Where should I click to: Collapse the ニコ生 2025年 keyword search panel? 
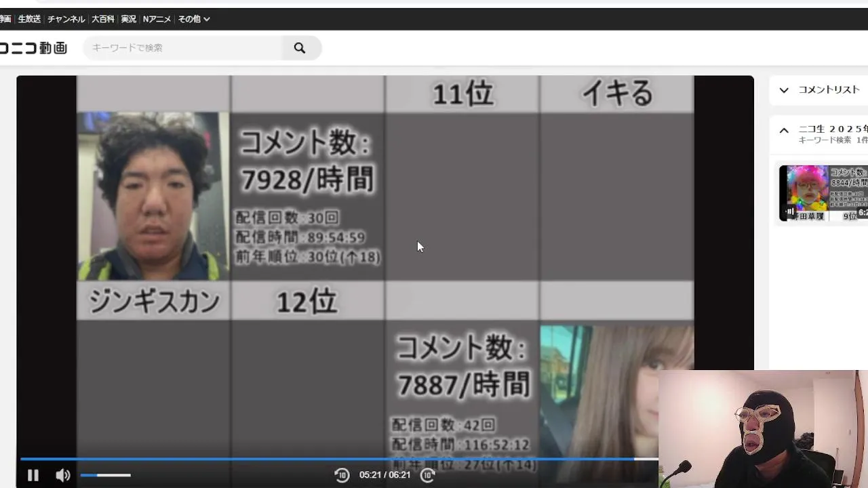tap(784, 130)
